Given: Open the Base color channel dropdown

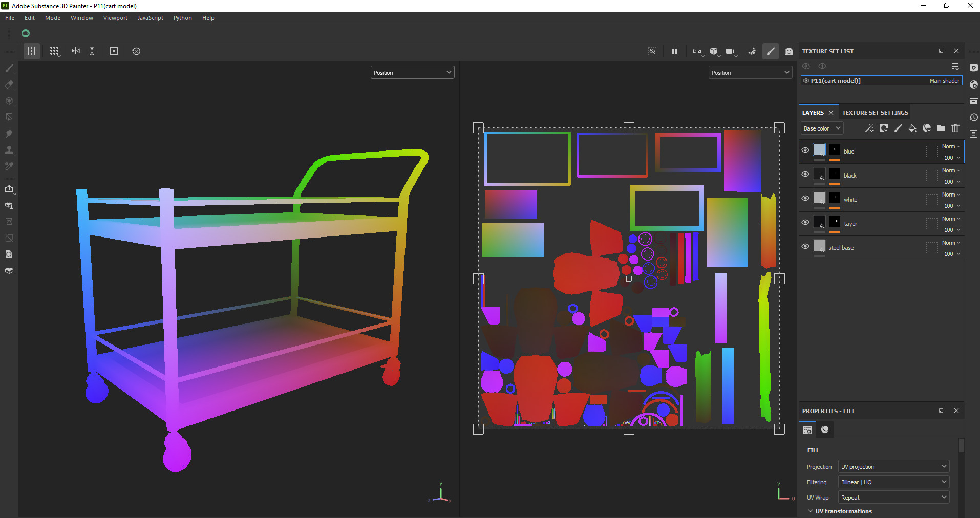Looking at the screenshot, I should tap(822, 128).
